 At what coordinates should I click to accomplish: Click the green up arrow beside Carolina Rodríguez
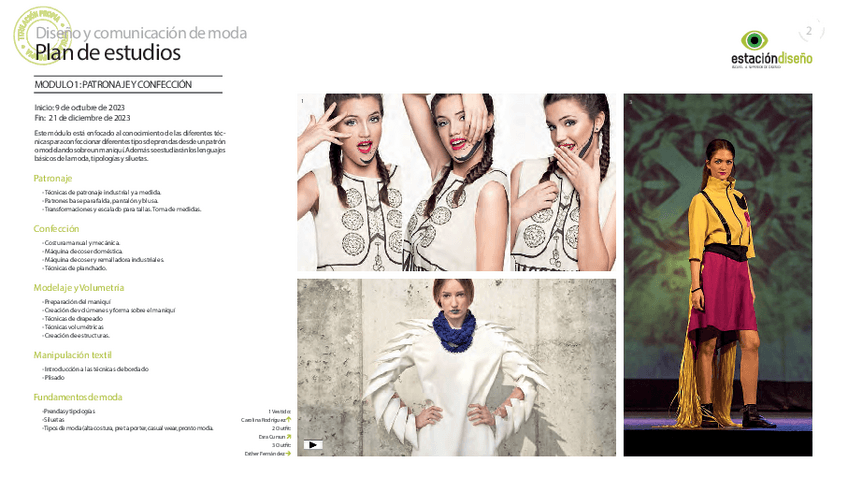click(x=289, y=420)
